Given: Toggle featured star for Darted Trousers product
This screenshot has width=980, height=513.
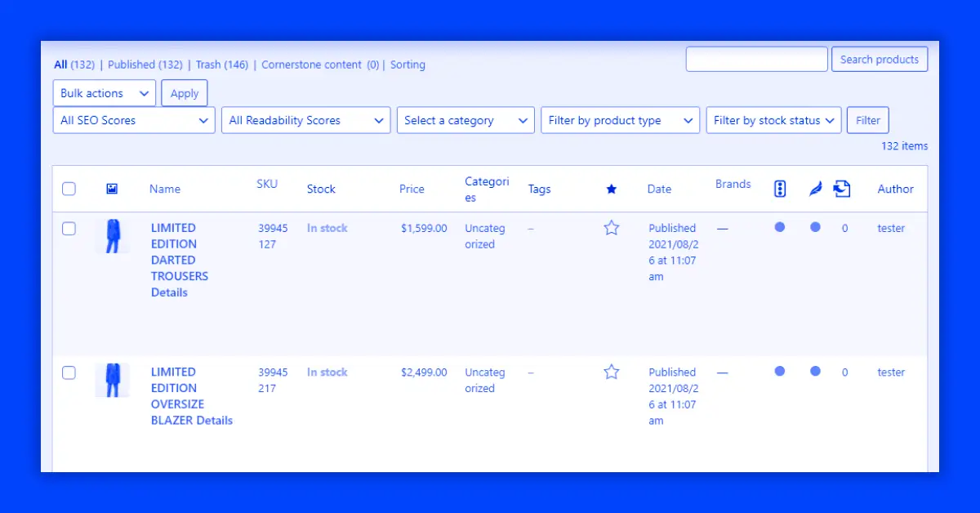Looking at the screenshot, I should click(611, 228).
